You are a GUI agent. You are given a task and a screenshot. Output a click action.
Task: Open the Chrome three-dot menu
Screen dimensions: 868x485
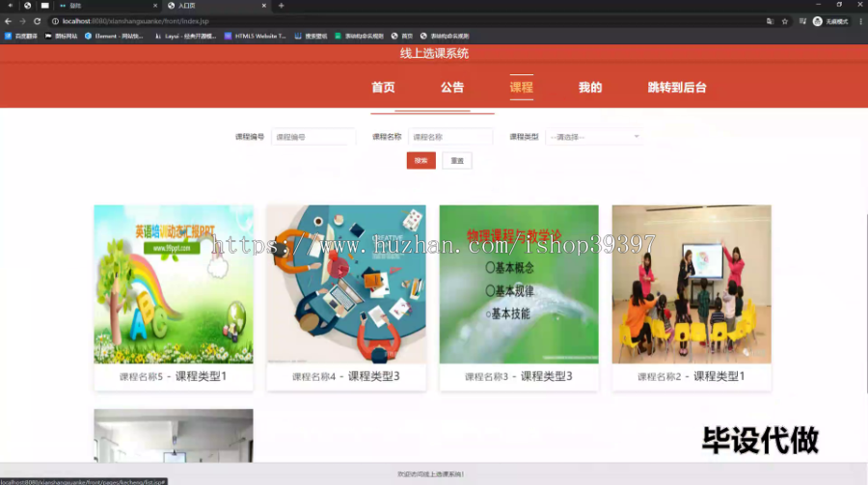[x=861, y=21]
